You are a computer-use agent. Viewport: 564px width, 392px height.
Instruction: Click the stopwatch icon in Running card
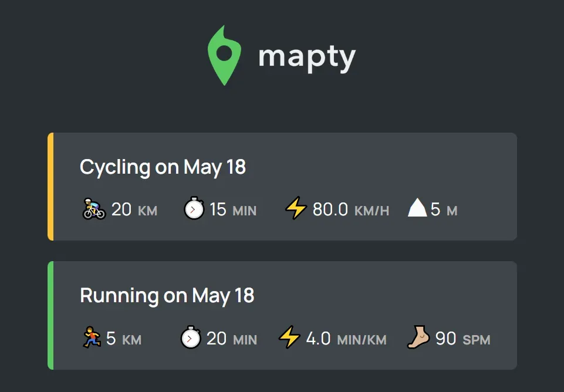[191, 337]
